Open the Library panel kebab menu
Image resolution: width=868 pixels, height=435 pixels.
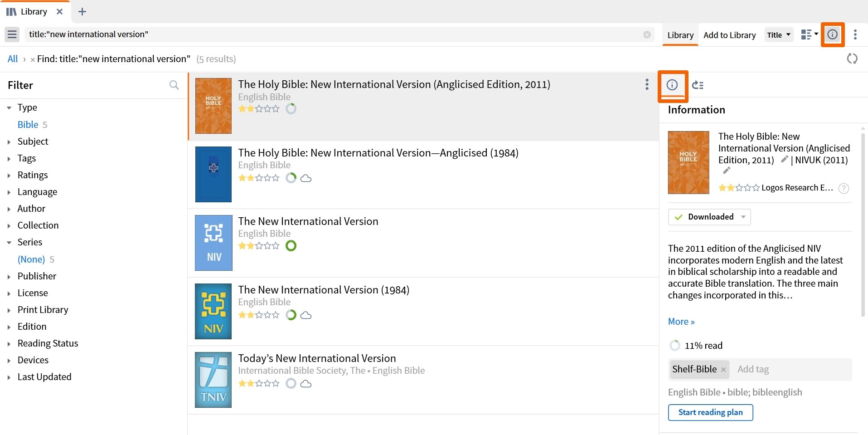tap(855, 34)
